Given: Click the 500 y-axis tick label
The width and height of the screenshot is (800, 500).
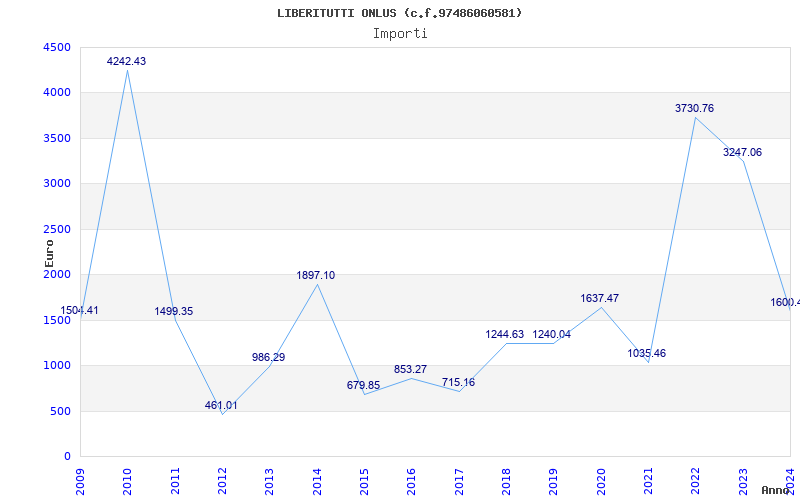Looking at the screenshot, I should 60,411.
